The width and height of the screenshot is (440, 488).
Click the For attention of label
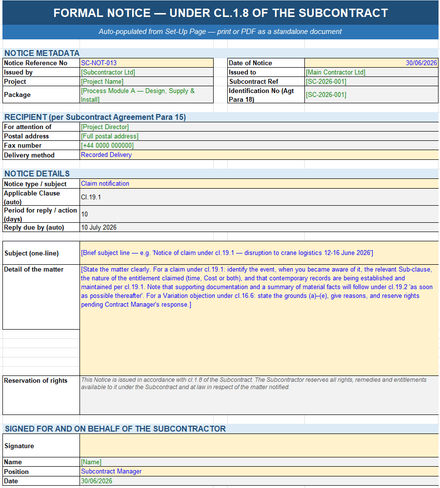(41, 127)
